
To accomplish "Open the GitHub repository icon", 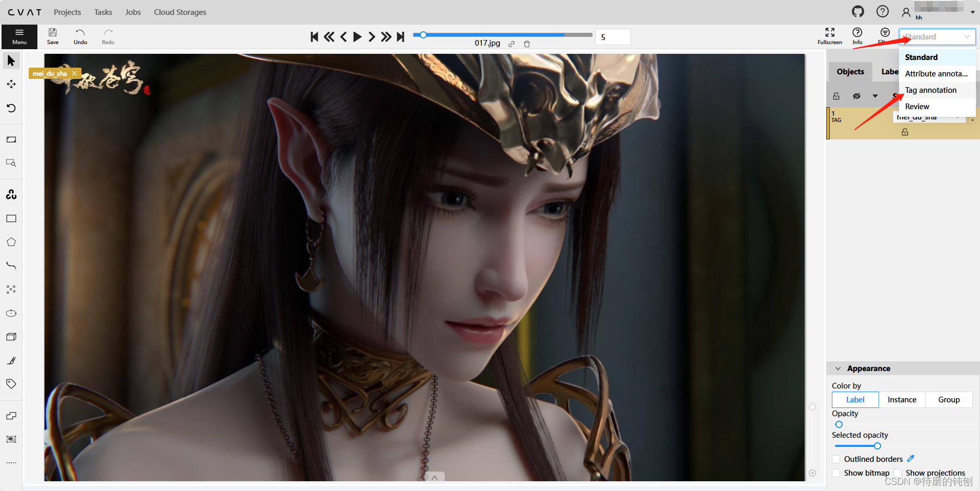I will [858, 11].
